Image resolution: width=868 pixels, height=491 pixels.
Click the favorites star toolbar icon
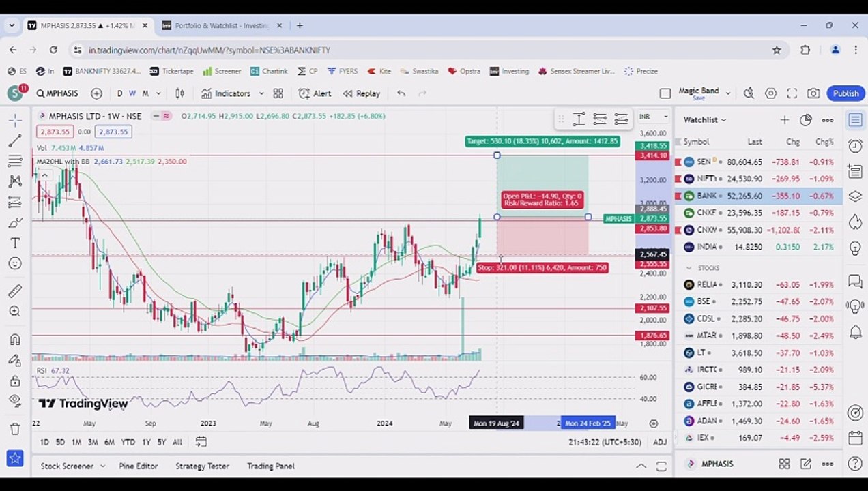[x=15, y=458]
